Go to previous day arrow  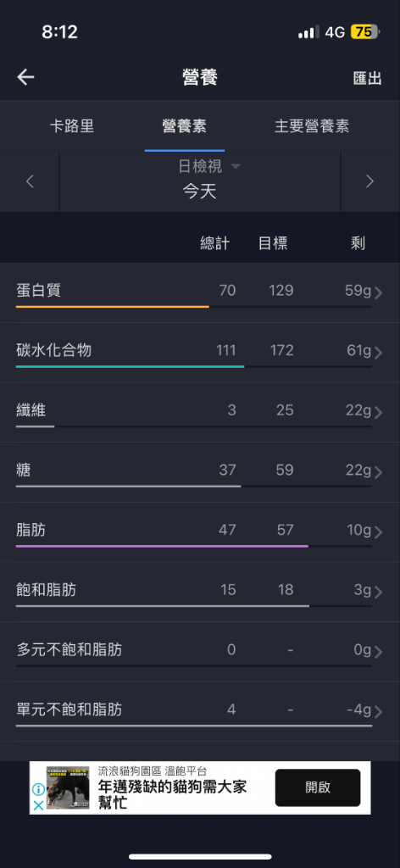coord(30,181)
